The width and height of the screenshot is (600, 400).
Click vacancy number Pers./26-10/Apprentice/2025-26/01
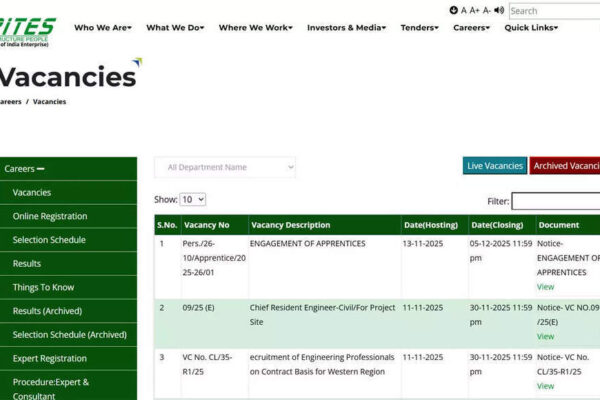pyautogui.click(x=214, y=258)
